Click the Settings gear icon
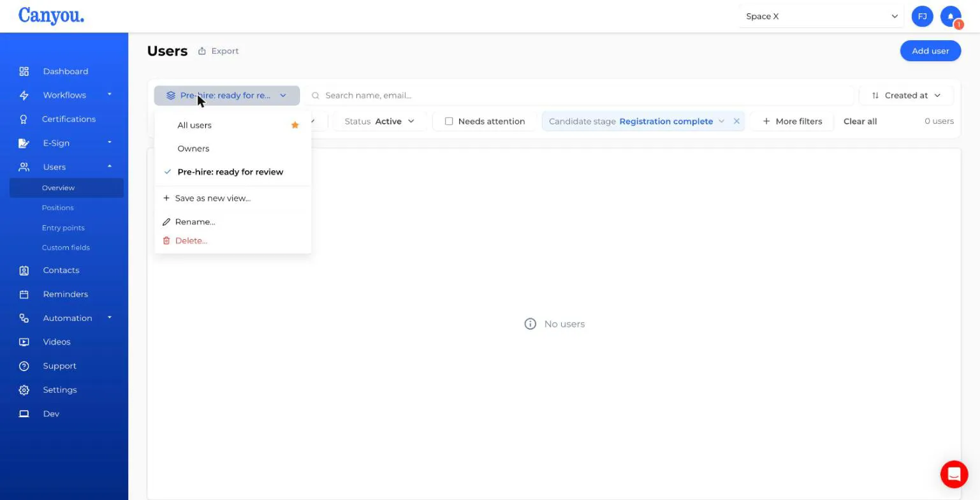 point(24,390)
